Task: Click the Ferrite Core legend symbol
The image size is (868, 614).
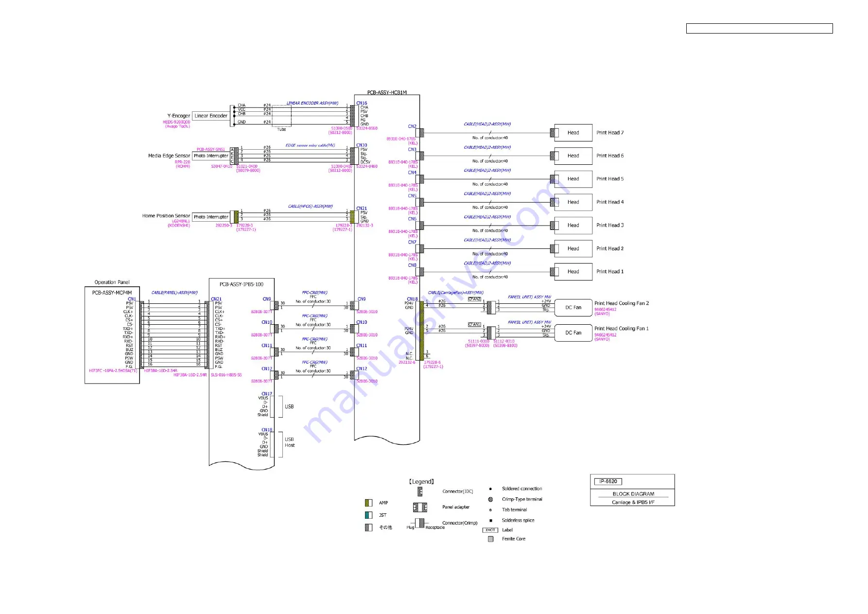Action: [x=490, y=539]
